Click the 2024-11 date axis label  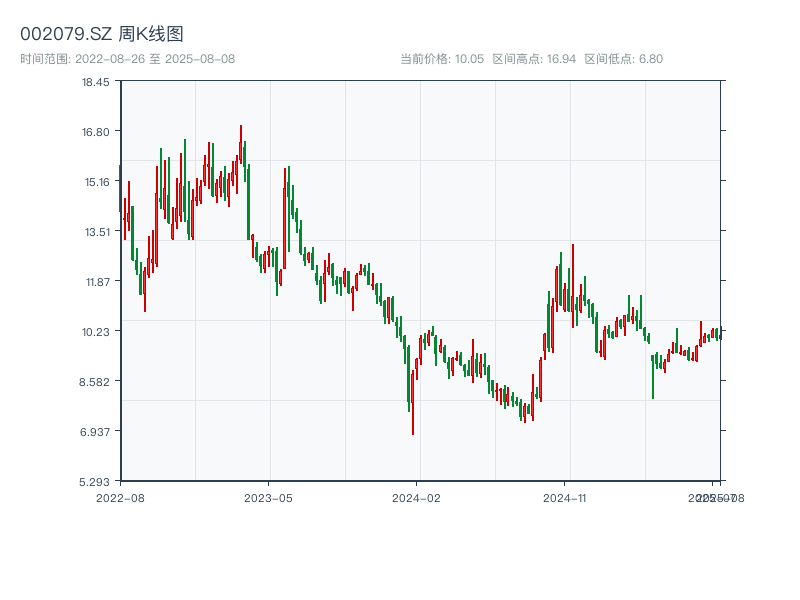pyautogui.click(x=565, y=497)
